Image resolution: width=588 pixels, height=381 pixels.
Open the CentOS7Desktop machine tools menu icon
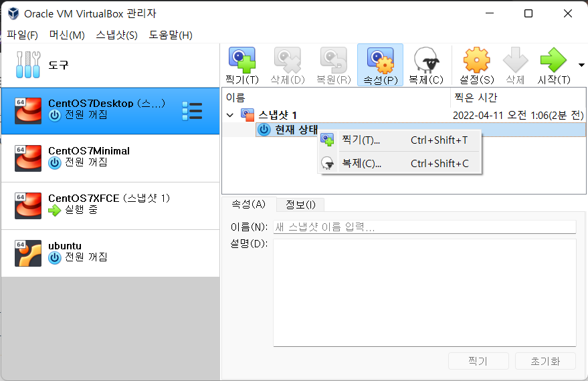(192, 111)
